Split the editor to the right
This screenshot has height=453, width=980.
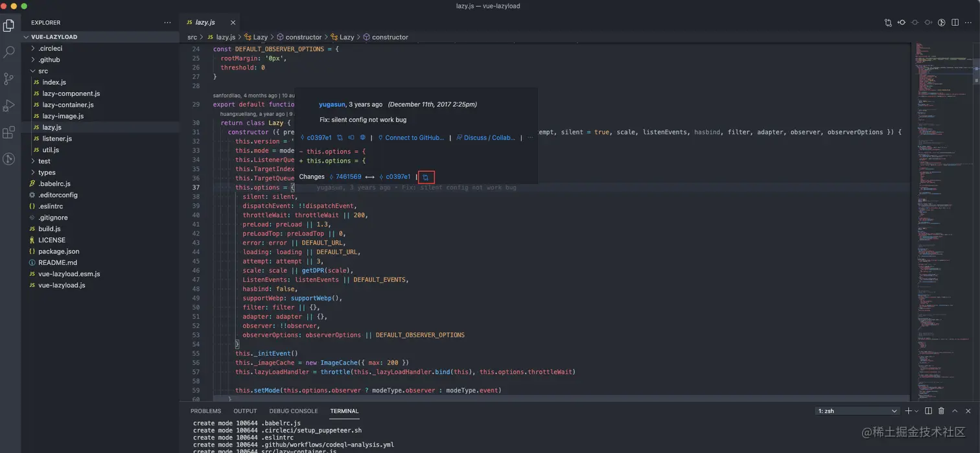[955, 23]
